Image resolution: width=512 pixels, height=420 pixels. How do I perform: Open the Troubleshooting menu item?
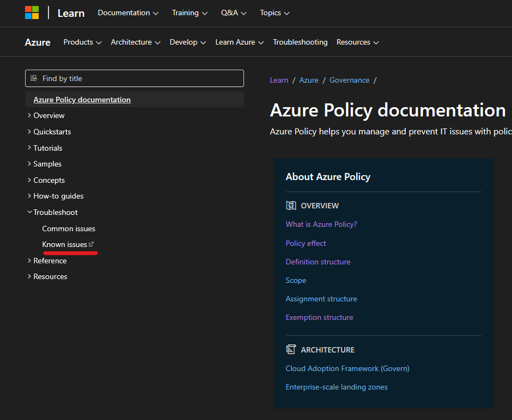click(x=300, y=42)
